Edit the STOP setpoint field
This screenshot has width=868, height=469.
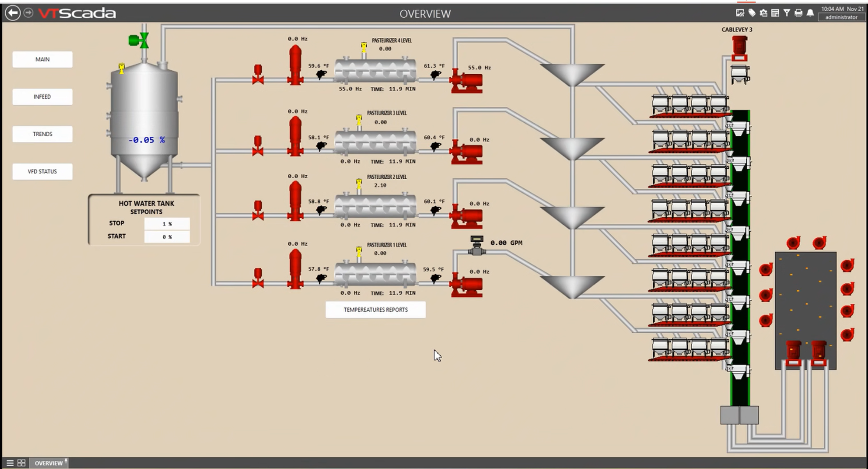(167, 224)
